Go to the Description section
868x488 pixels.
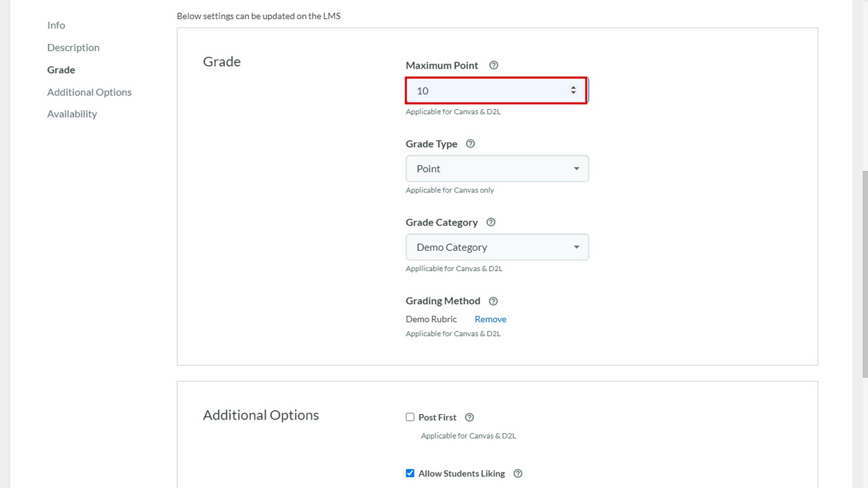(x=73, y=47)
